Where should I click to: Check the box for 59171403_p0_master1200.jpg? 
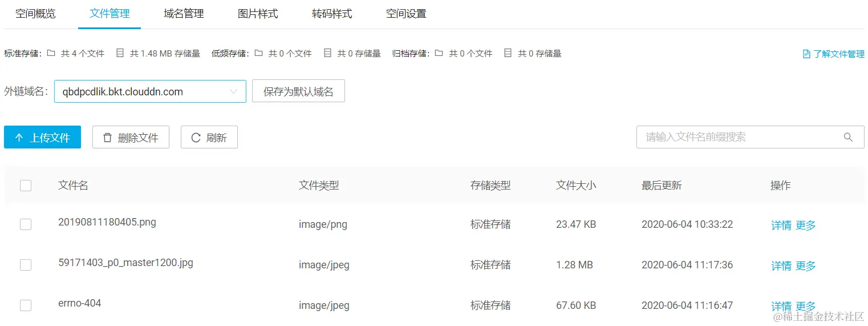(x=26, y=265)
